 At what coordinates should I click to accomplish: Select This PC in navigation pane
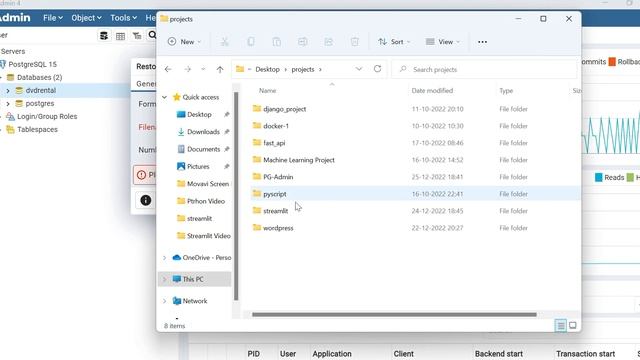click(x=195, y=279)
